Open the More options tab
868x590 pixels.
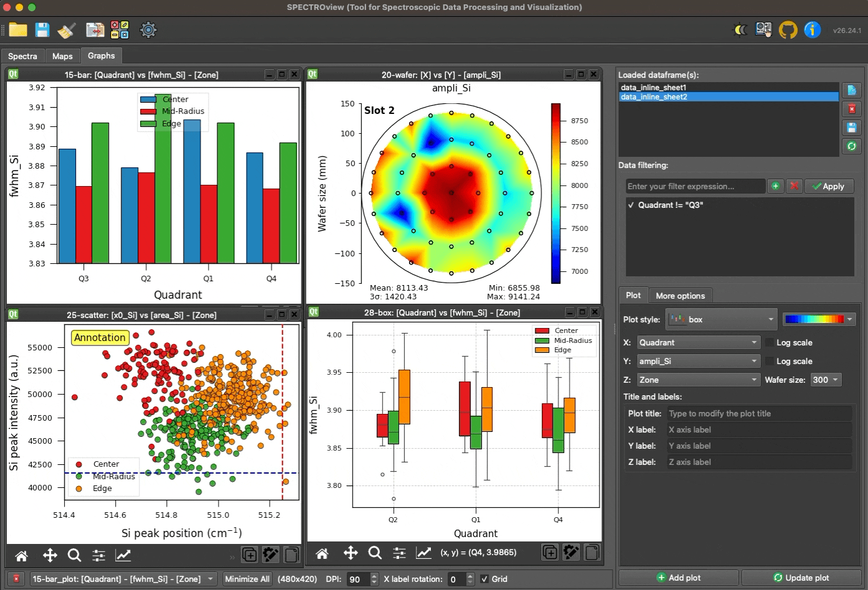(681, 296)
